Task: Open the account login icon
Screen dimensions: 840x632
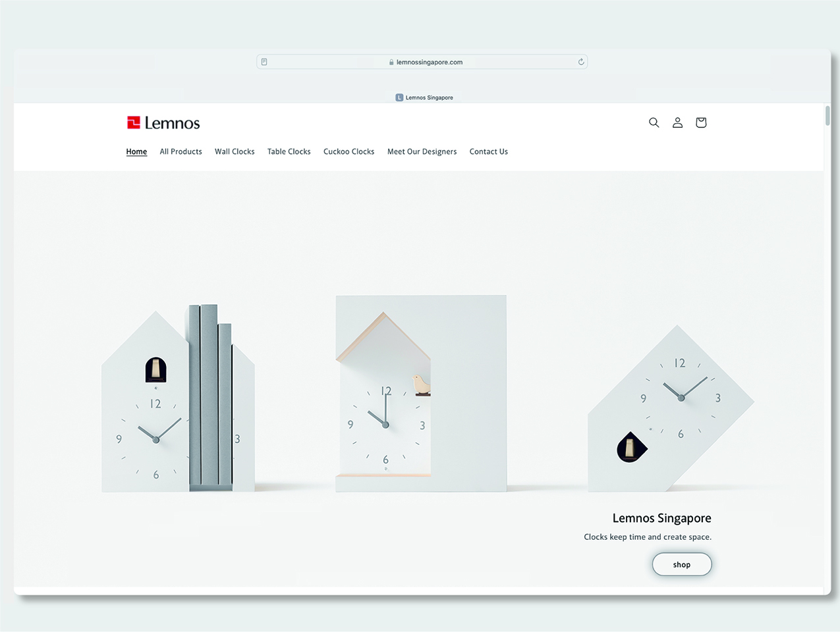Action: [x=677, y=122]
